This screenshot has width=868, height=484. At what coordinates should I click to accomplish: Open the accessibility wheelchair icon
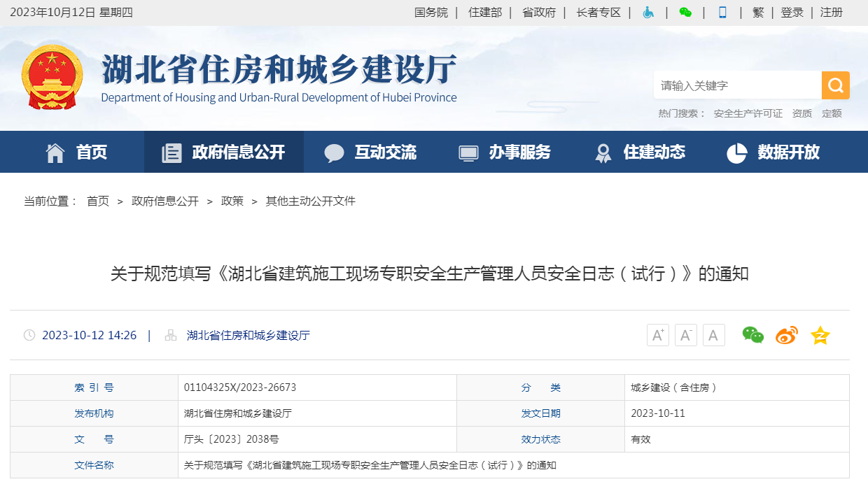click(648, 13)
